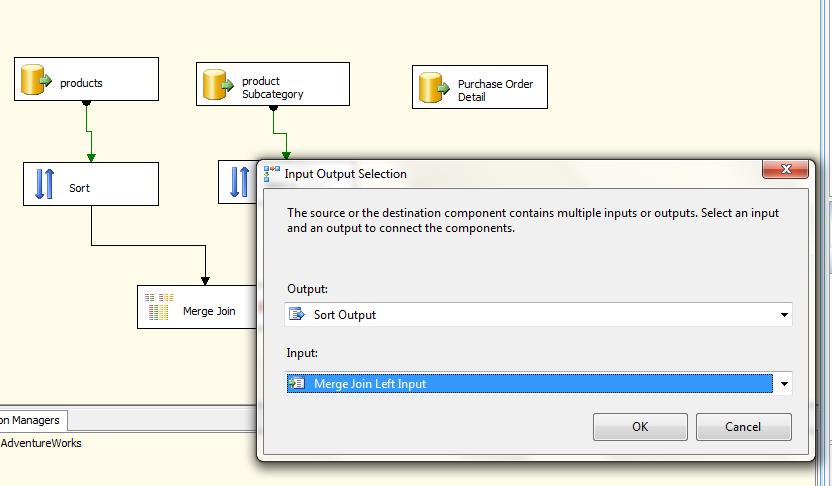
Task: Expand the Output dropdown arrow
Action: (x=783, y=315)
